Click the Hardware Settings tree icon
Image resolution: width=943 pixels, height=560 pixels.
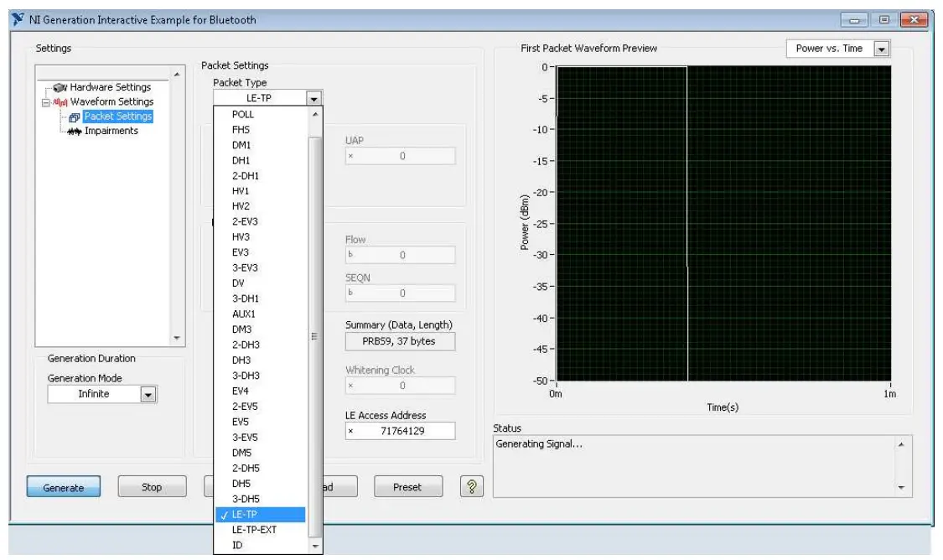pyautogui.click(x=59, y=87)
